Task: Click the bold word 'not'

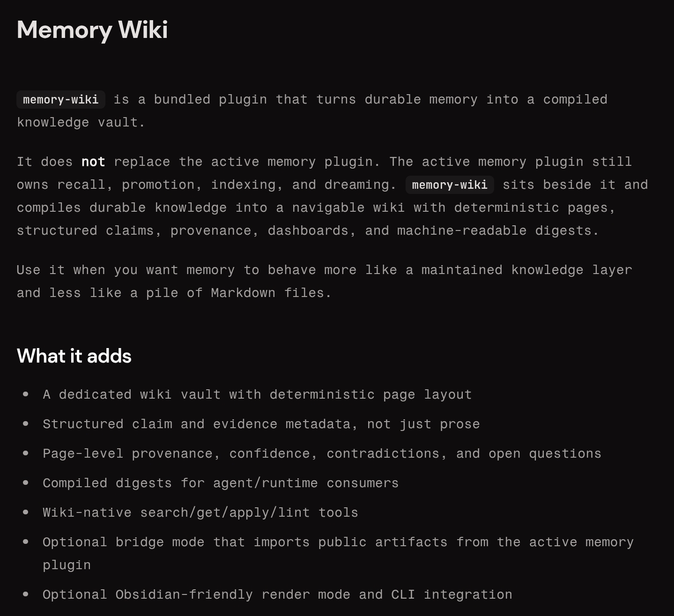Action: coord(93,162)
